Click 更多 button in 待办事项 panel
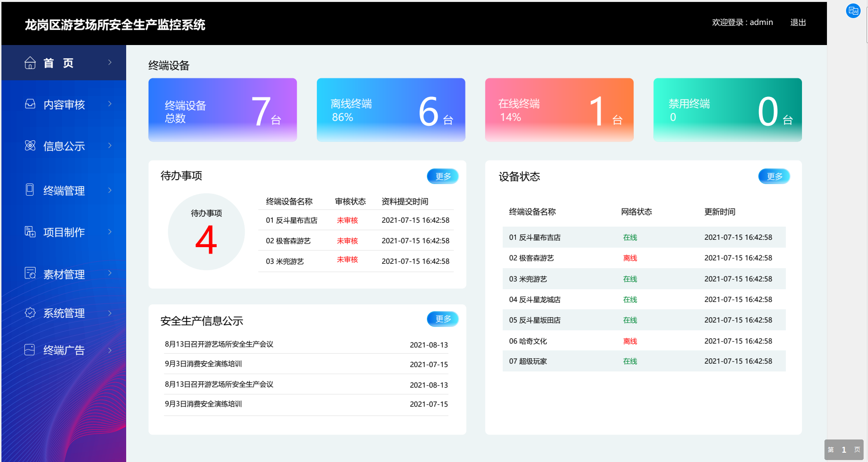Viewport: 868px width, 462px height. tap(443, 176)
